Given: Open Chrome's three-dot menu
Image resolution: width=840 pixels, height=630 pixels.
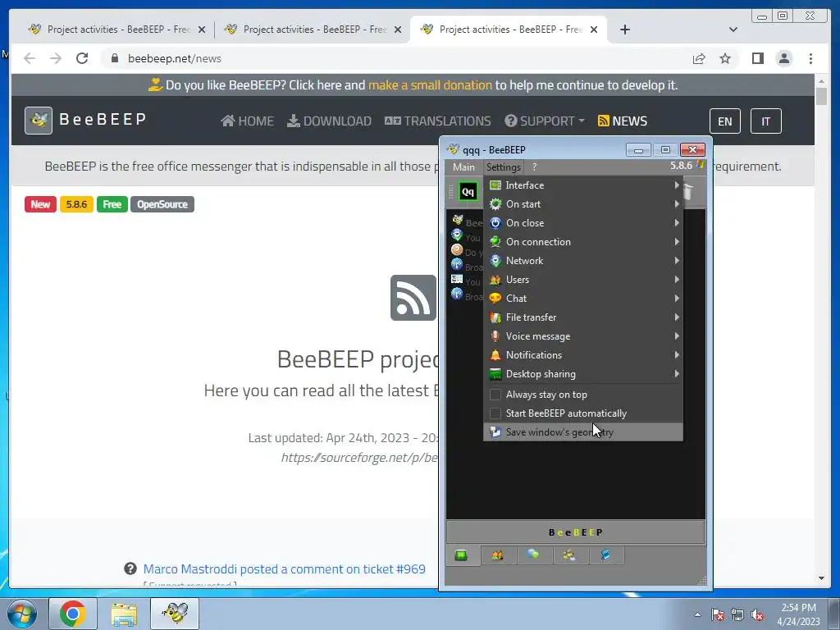Looking at the screenshot, I should point(810,58).
